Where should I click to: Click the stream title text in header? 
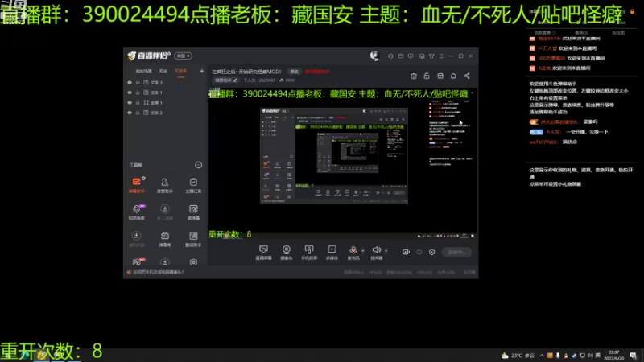(x=246, y=72)
